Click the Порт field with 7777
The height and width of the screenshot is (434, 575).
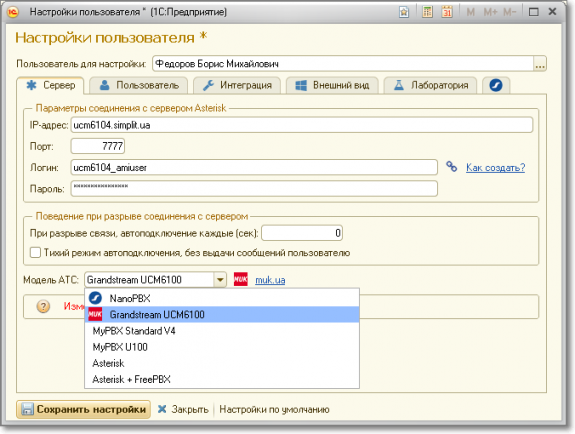pyautogui.click(x=98, y=146)
